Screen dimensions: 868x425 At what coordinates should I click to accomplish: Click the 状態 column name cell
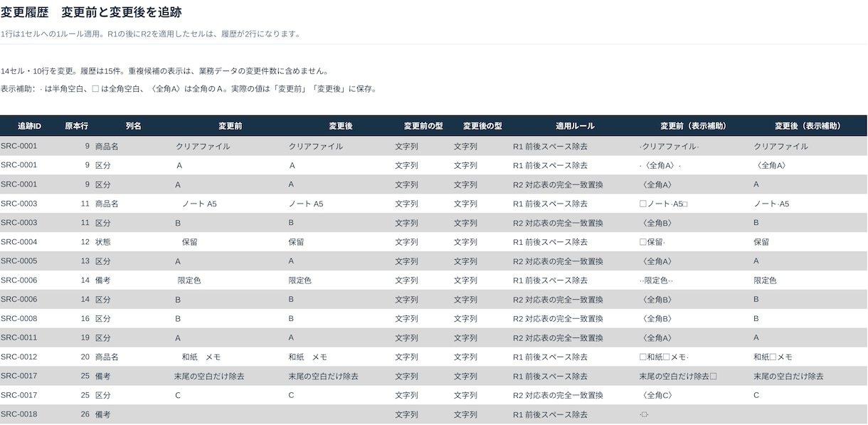point(103,242)
